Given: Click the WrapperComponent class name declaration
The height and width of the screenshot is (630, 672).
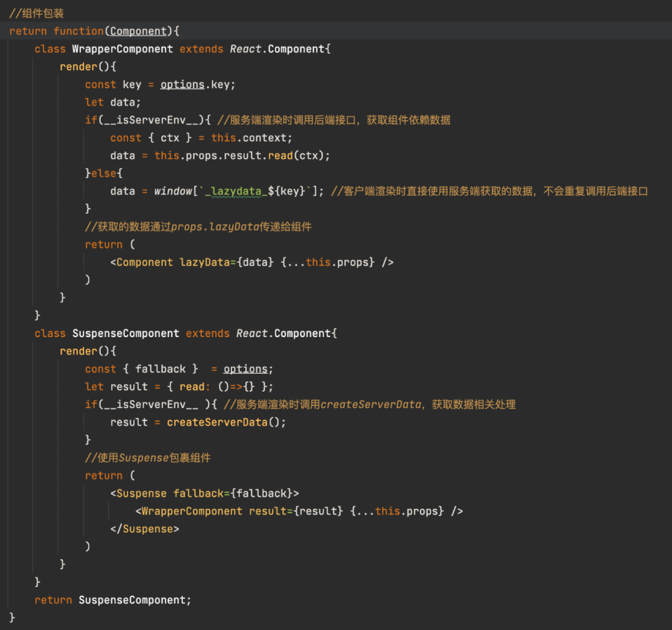Looking at the screenshot, I should coord(123,49).
